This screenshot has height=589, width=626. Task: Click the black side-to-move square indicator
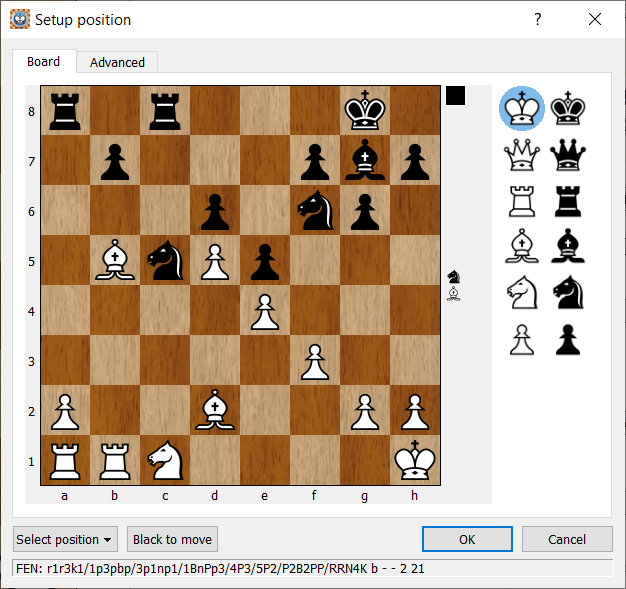click(456, 95)
